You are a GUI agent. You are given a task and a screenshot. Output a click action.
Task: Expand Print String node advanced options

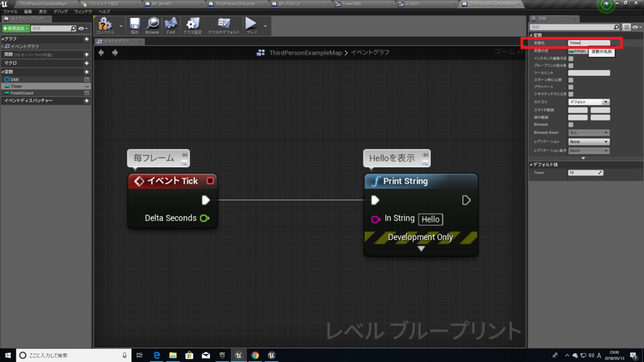[x=421, y=249]
